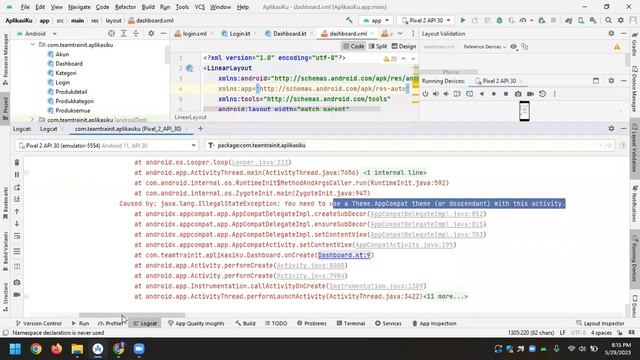Emulator Overview square button

pos(506,94)
